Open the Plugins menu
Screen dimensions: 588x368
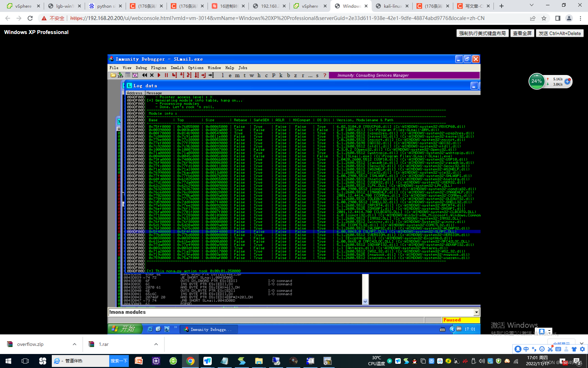coord(159,68)
